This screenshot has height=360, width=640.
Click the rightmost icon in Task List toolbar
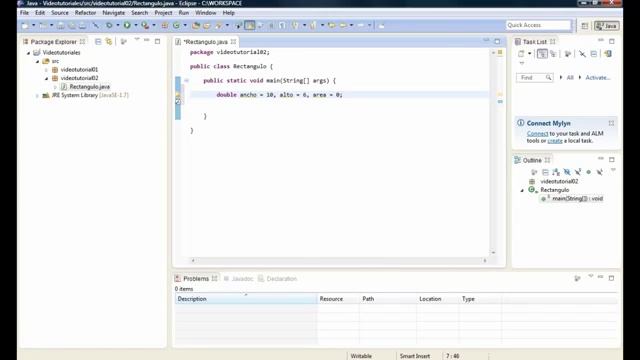[x=608, y=53]
